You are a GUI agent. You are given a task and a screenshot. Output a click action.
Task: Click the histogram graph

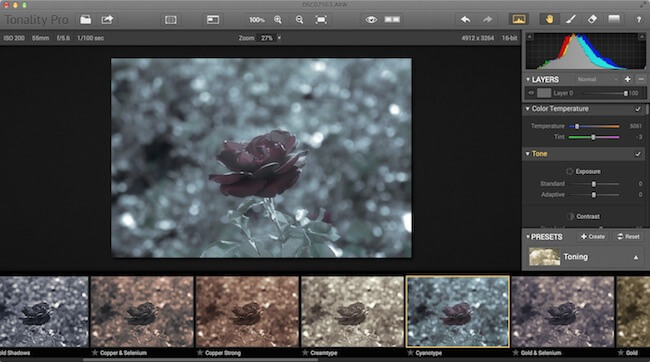[x=585, y=51]
